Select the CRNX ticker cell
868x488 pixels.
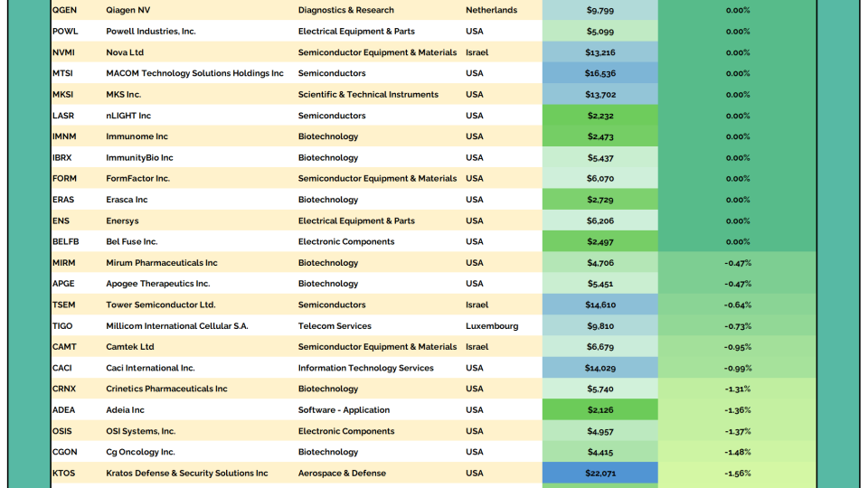pyautogui.click(x=63, y=389)
